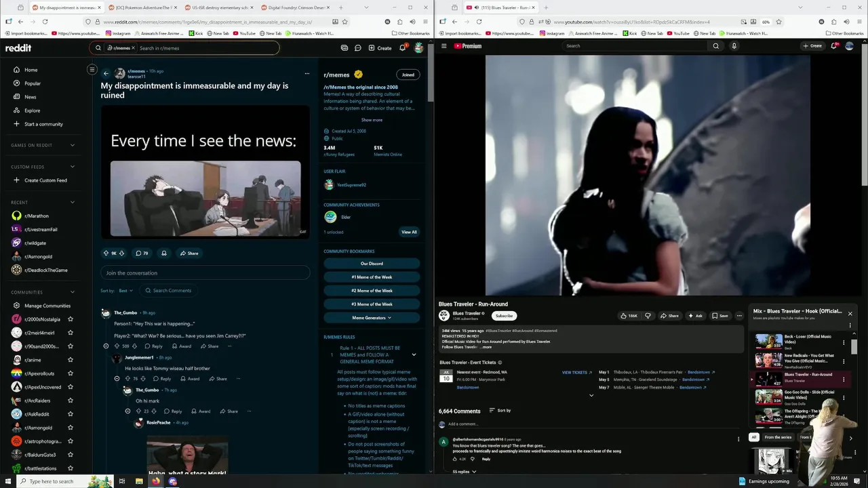Open the YouTube hamburger guide menu
This screenshot has width=868, height=488.
(x=444, y=46)
